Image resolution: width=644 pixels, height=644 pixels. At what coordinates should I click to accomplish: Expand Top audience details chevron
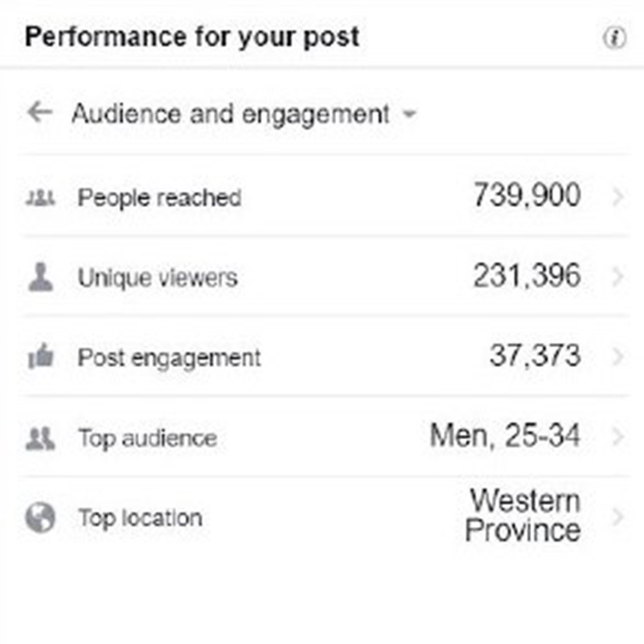tap(618, 437)
